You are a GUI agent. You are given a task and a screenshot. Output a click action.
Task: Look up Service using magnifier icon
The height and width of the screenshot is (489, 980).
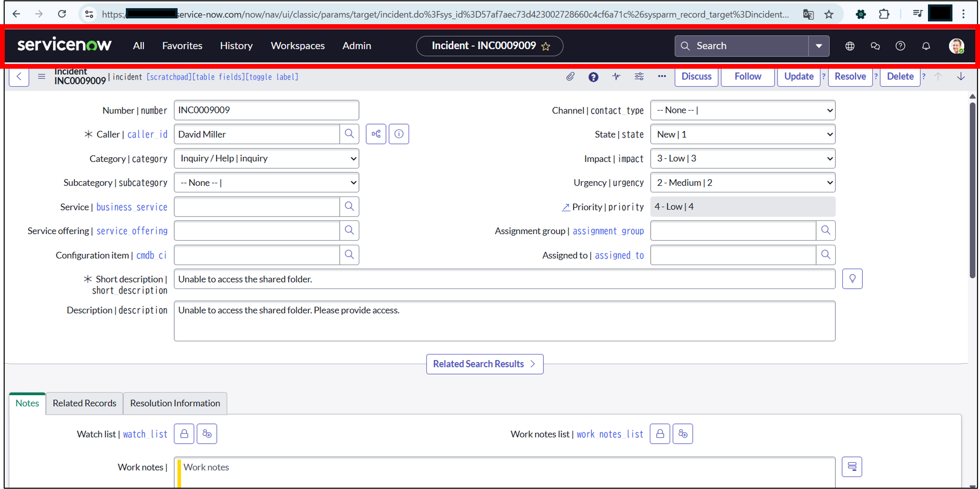(349, 207)
